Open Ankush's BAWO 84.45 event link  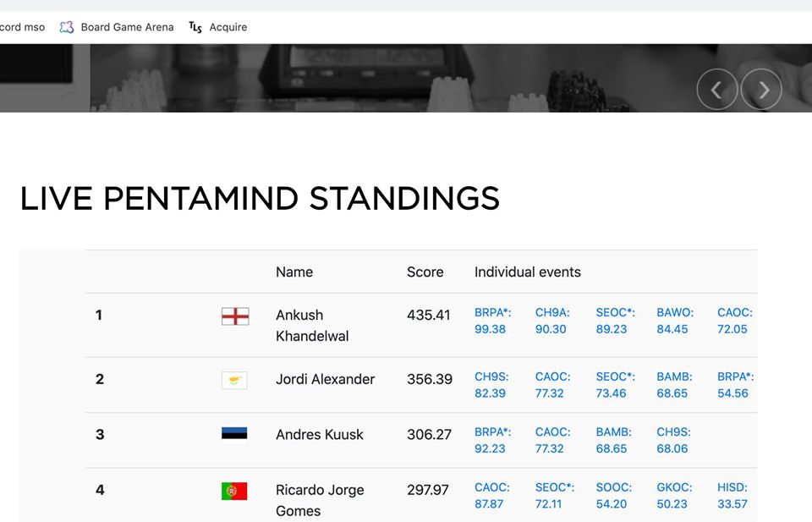(675, 321)
